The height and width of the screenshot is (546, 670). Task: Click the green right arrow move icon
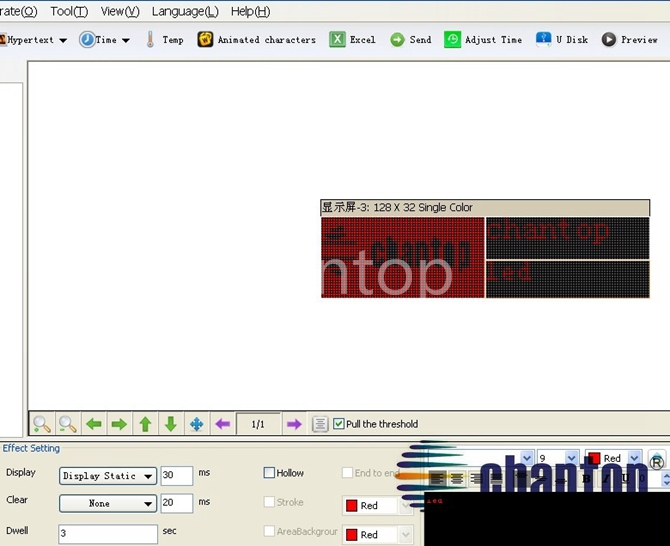tap(119, 424)
